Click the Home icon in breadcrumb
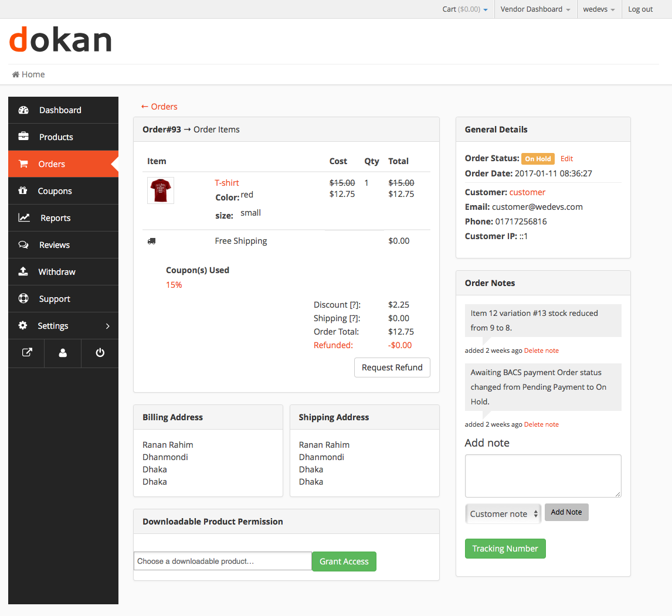The image size is (672, 616). 15,74
